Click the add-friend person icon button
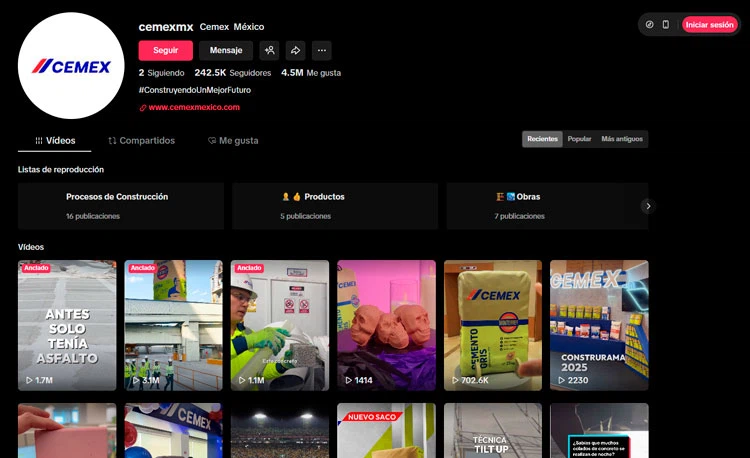Image resolution: width=750 pixels, height=458 pixels. [269, 50]
